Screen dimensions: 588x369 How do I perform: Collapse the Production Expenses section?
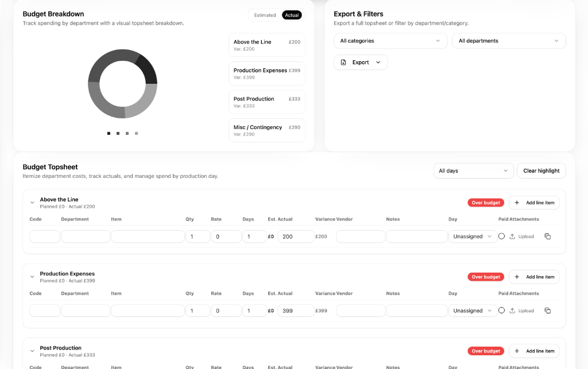(x=32, y=277)
